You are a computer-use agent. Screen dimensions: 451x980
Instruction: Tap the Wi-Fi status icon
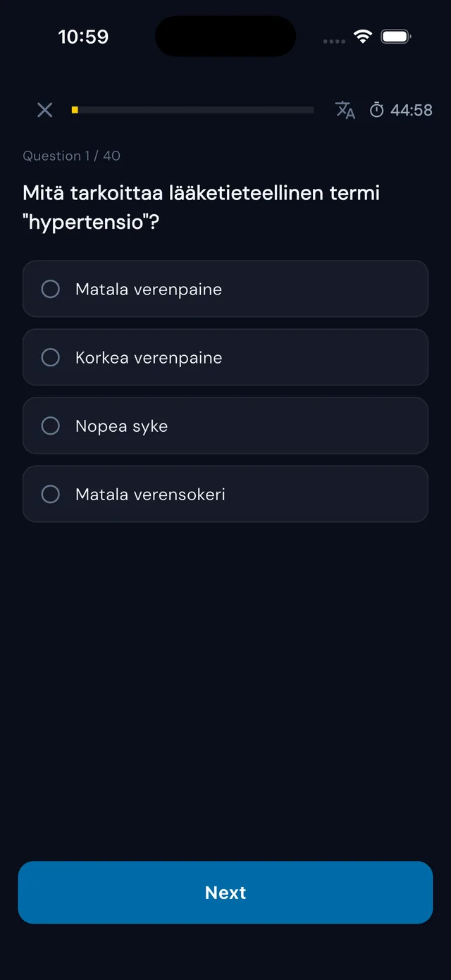pyautogui.click(x=363, y=37)
